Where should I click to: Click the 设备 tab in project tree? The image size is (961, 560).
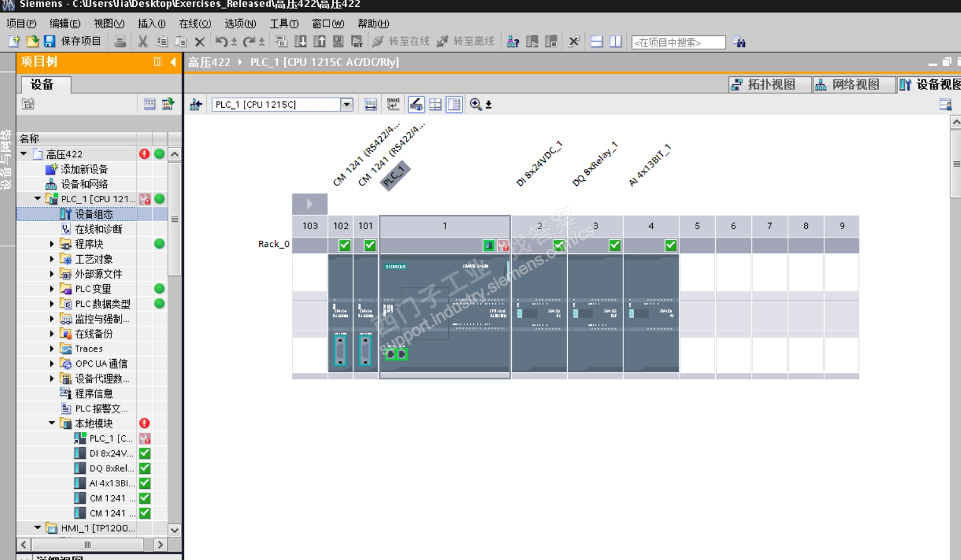(x=46, y=84)
